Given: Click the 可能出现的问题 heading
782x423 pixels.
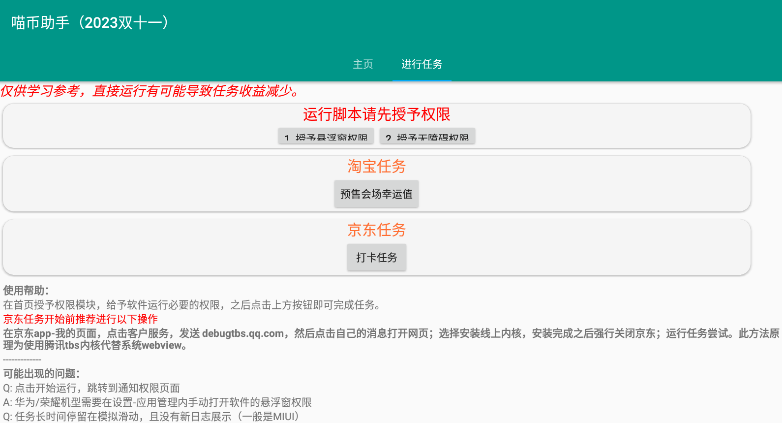Looking at the screenshot, I should pyautogui.click(x=41, y=374).
